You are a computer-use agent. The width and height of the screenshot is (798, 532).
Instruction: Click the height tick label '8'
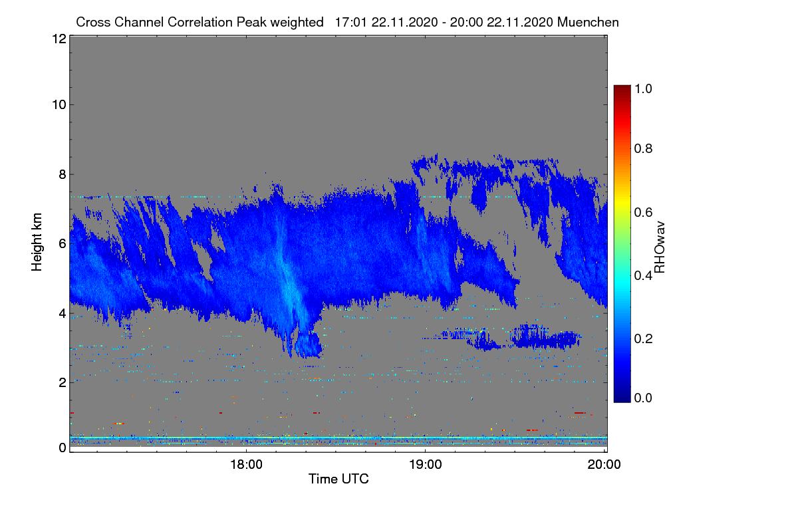point(62,174)
